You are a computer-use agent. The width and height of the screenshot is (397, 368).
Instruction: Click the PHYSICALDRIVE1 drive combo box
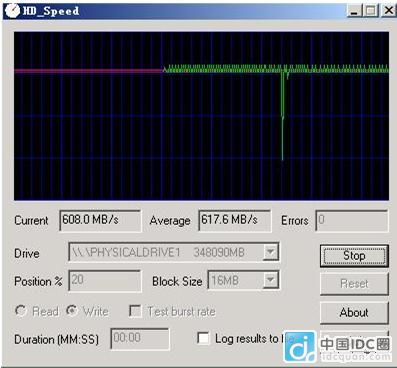pos(174,252)
